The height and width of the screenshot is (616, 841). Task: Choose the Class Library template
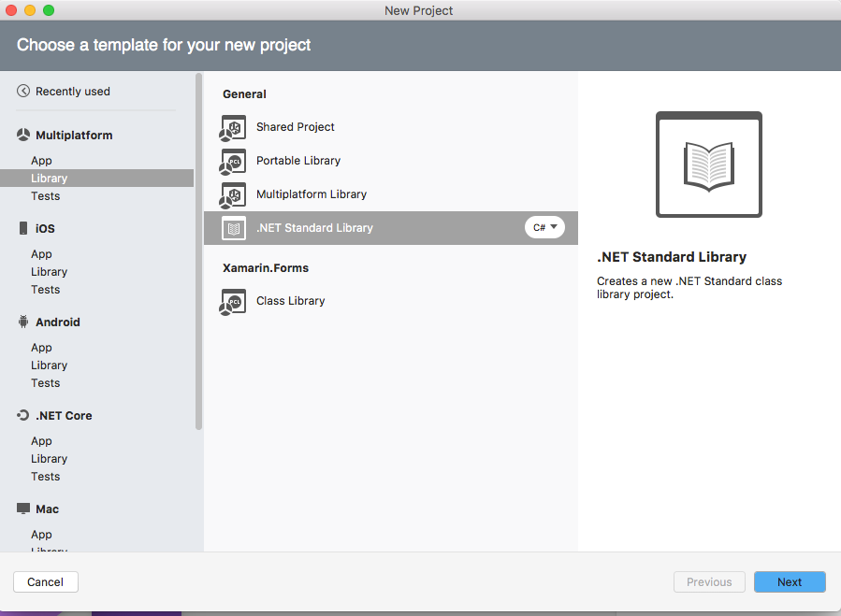(x=391, y=301)
